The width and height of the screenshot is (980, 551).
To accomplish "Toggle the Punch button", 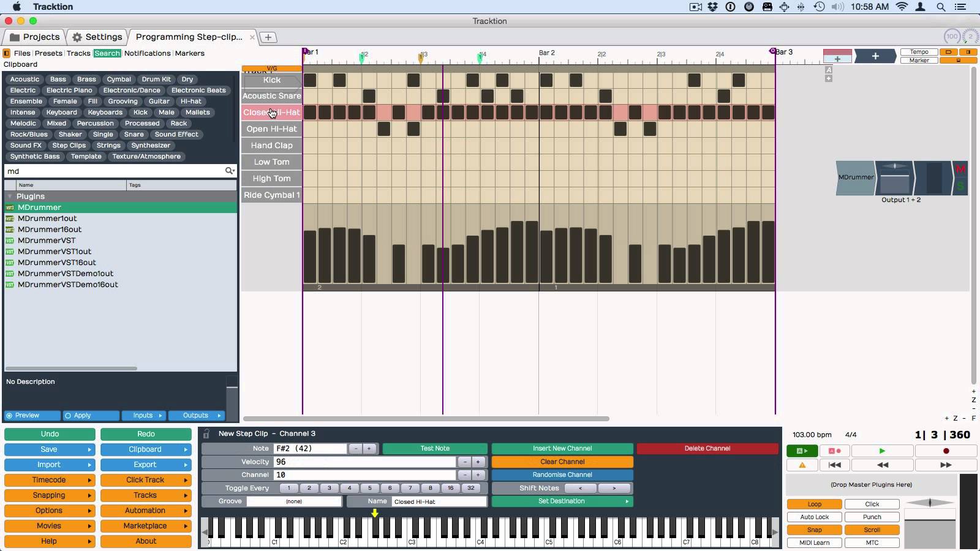I will pyautogui.click(x=872, y=517).
